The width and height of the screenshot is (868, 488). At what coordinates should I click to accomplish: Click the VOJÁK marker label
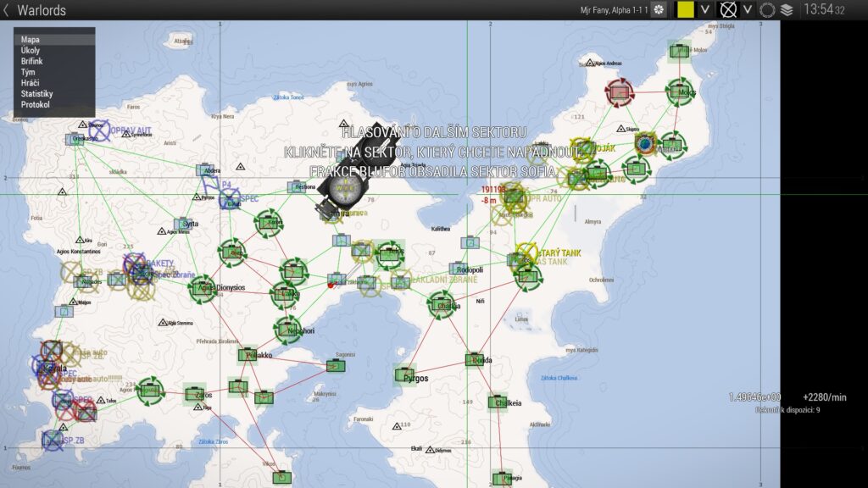[x=604, y=148]
